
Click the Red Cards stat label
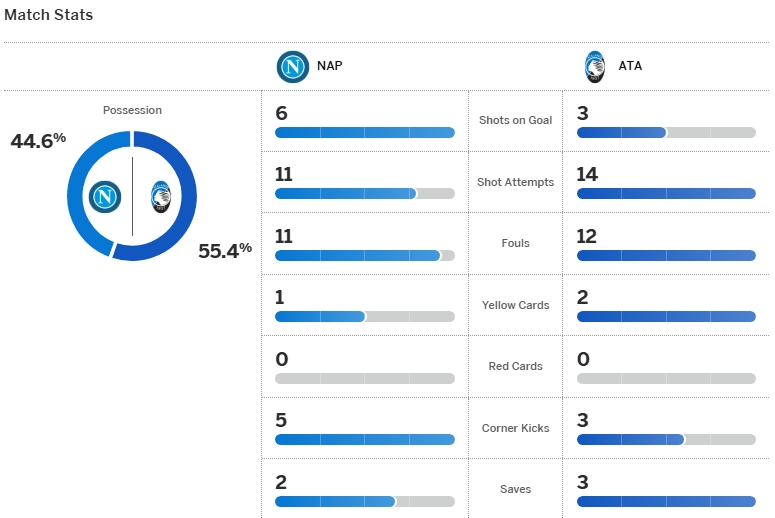[515, 366]
